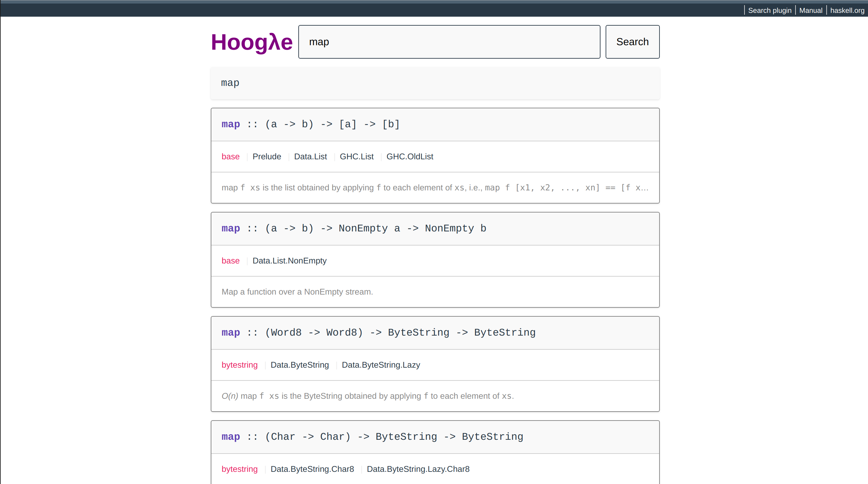
Task: Click the Search button
Action: pyautogui.click(x=633, y=42)
